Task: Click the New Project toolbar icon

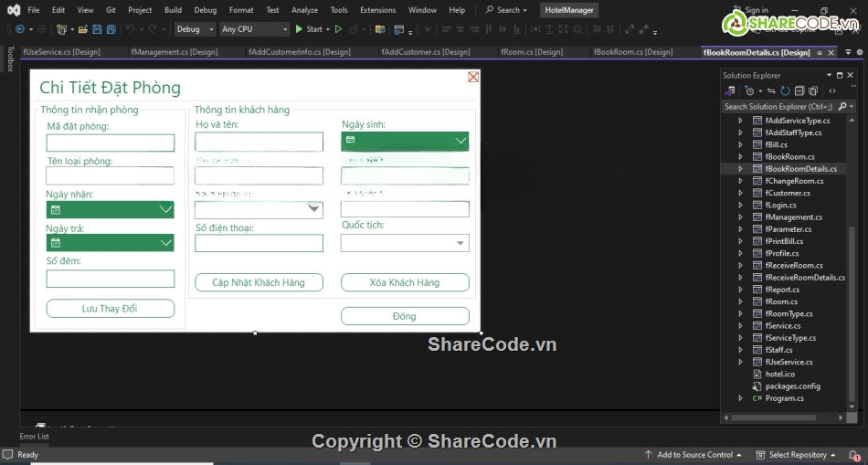Action: click(61, 29)
